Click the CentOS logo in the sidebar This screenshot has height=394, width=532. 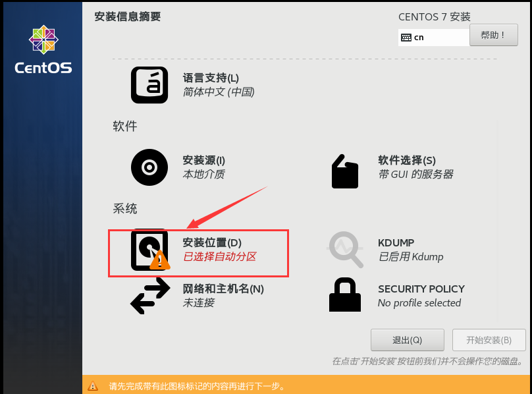(43, 49)
